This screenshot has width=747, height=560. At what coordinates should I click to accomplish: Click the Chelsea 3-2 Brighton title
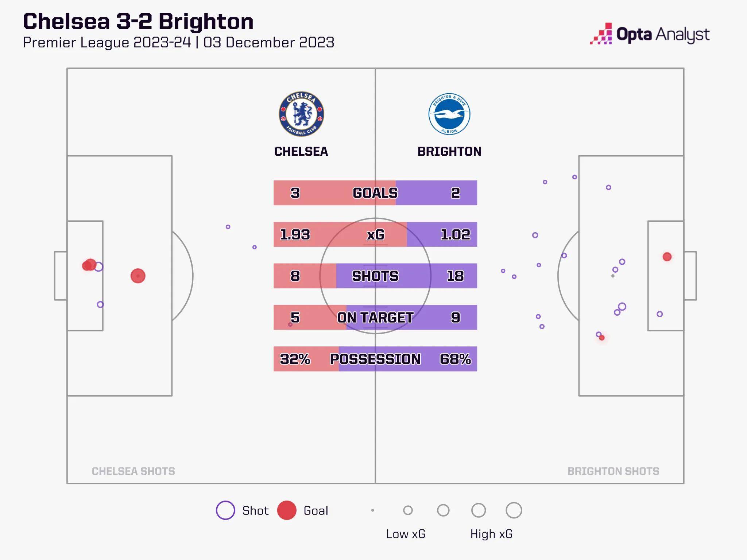click(138, 21)
